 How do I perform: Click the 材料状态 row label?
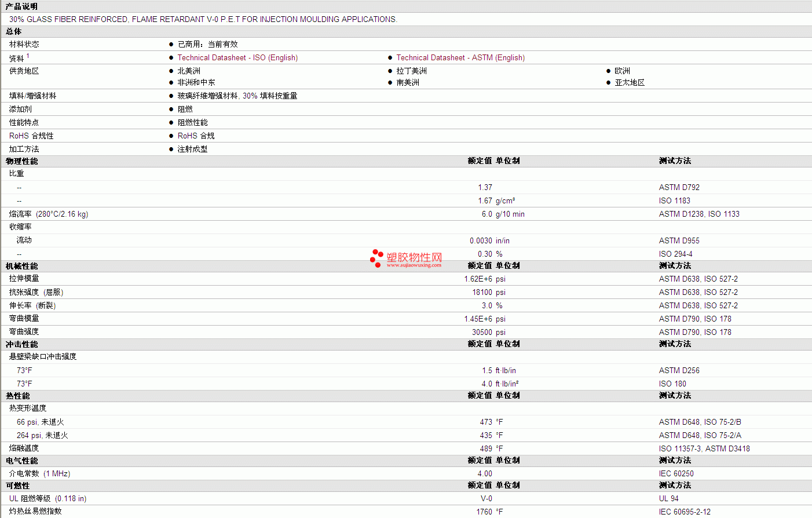pos(24,44)
